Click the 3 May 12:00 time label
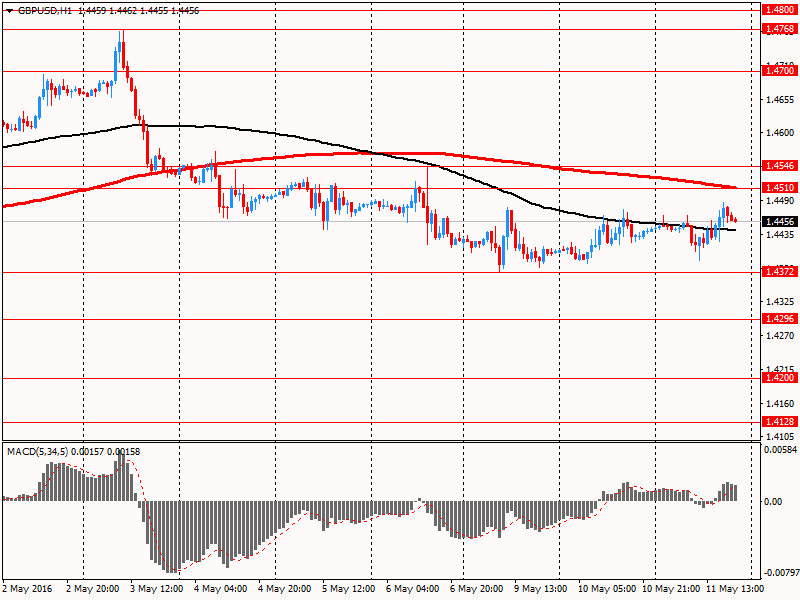Image resolution: width=800 pixels, height=600 pixels. (157, 589)
